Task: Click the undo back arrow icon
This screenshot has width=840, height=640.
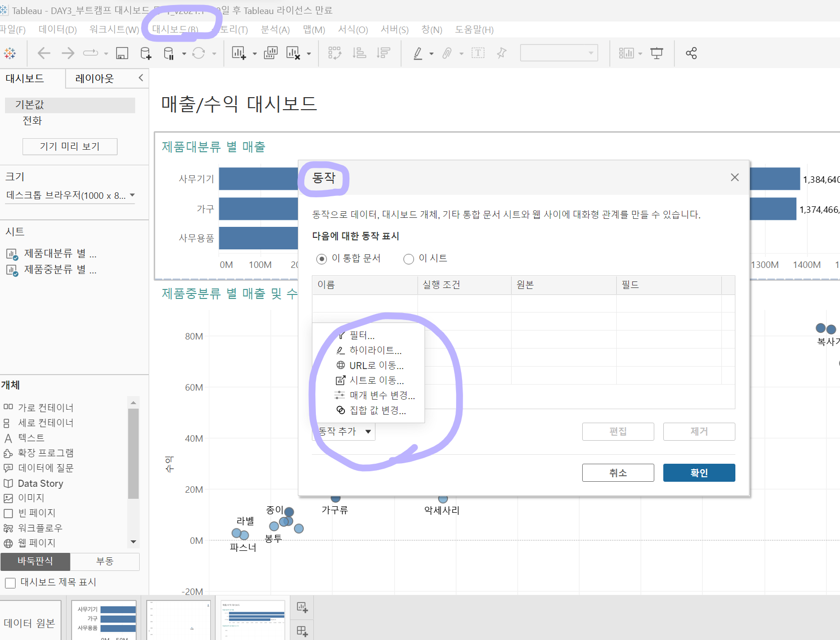Action: click(x=44, y=53)
